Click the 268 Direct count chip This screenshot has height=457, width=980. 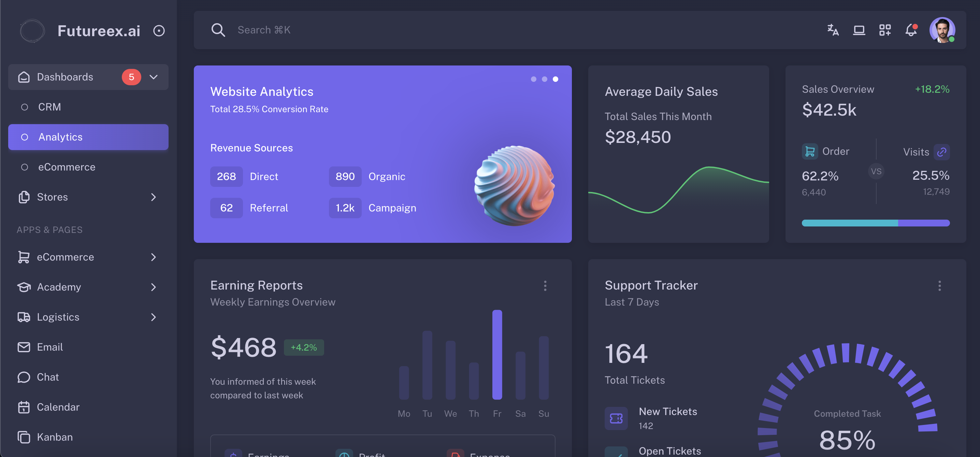point(226,176)
